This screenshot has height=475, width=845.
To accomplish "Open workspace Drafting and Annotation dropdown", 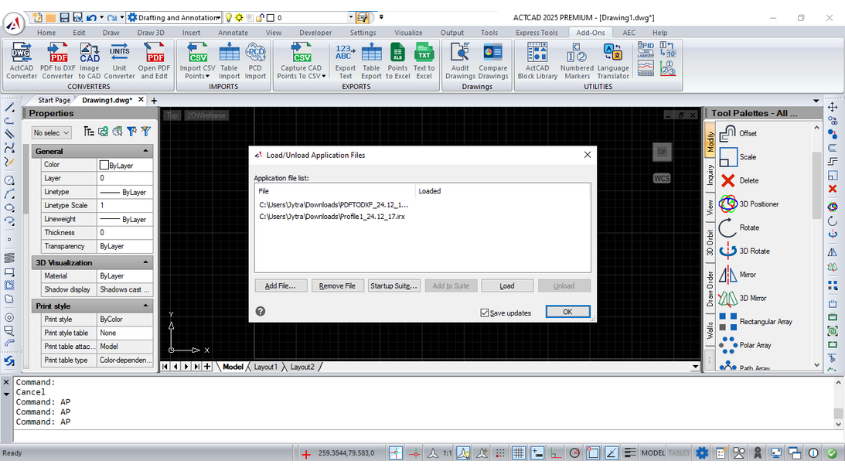I will 218,18.
